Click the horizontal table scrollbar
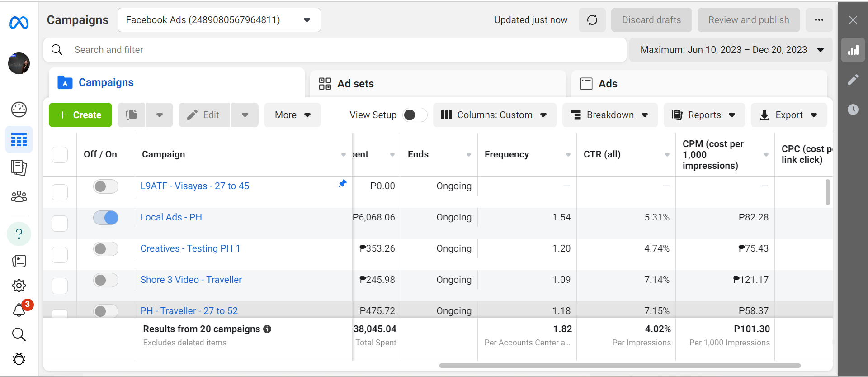Screen dimensions: 868x377 (x=620, y=366)
